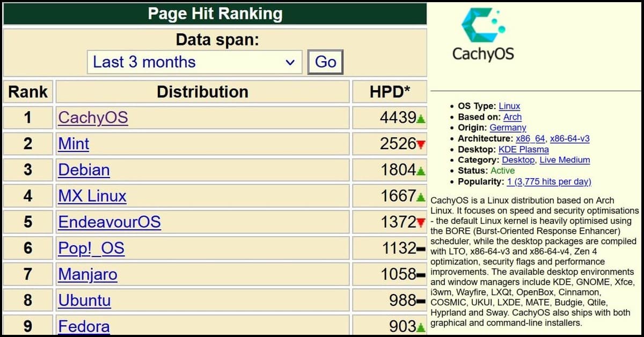Open the x86-64-v3 architecture link

click(x=570, y=138)
